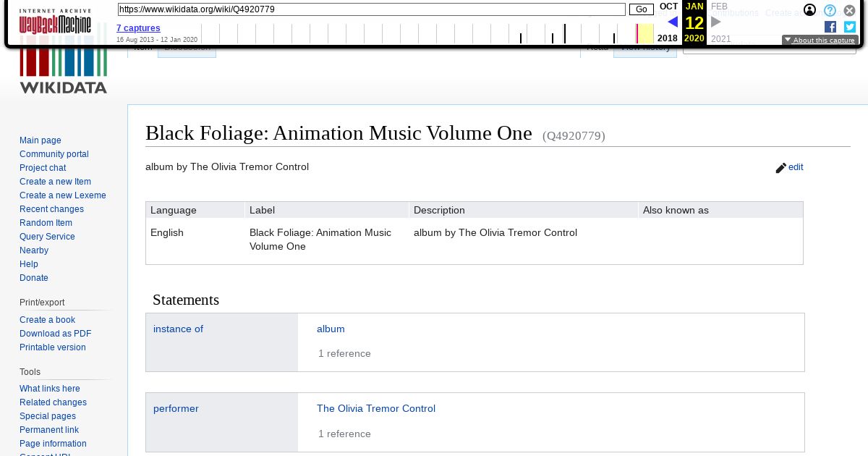Share capture on Twitter

click(x=850, y=27)
